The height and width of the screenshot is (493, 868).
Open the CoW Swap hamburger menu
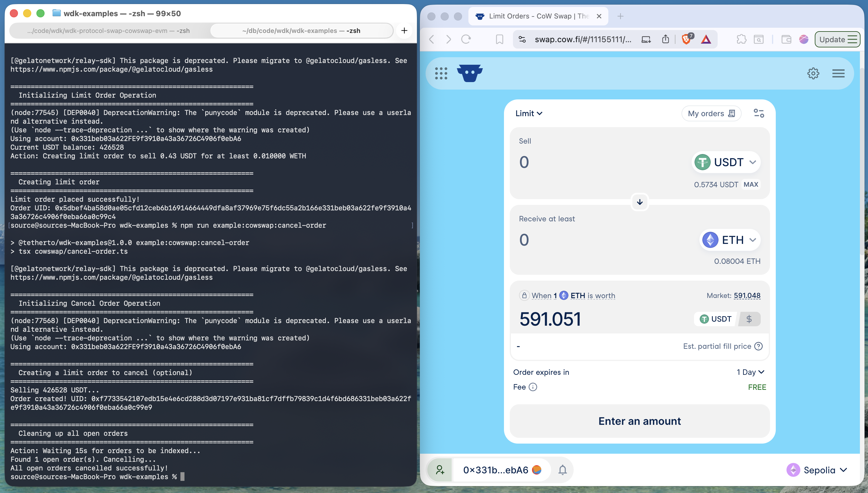pyautogui.click(x=838, y=73)
